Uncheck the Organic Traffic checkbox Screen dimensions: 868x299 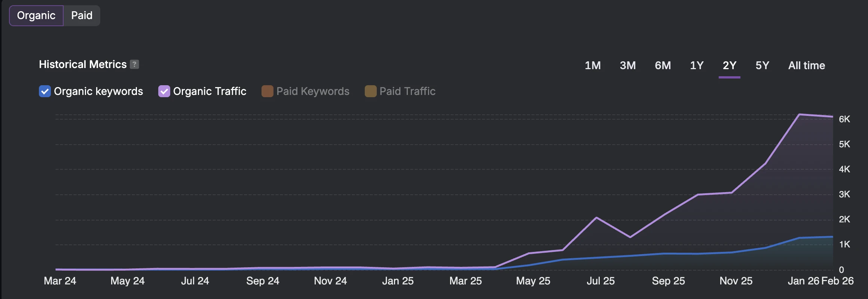point(164,91)
